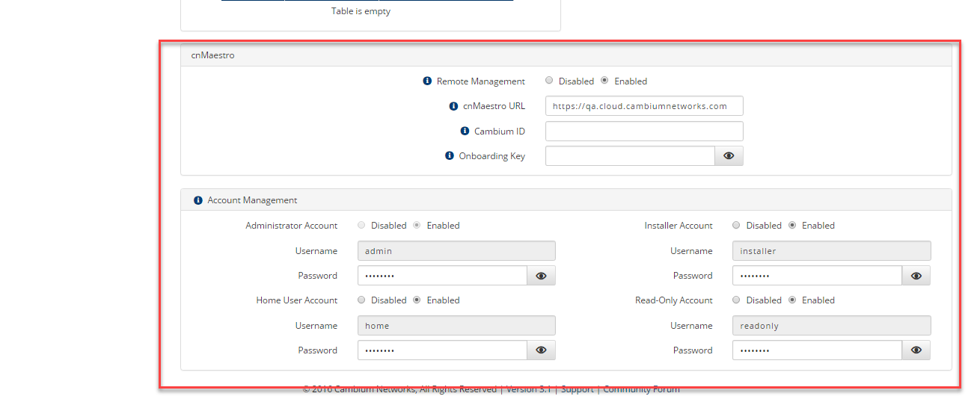Click the Home User password field

coord(443,350)
